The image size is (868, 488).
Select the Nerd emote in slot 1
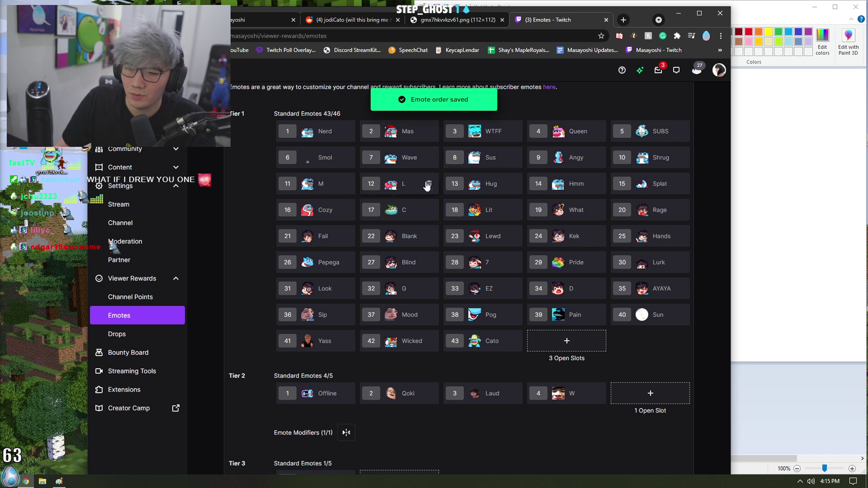(316, 131)
